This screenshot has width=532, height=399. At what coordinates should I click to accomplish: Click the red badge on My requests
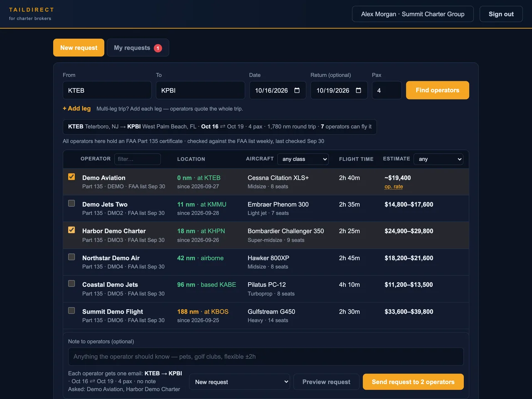158,48
